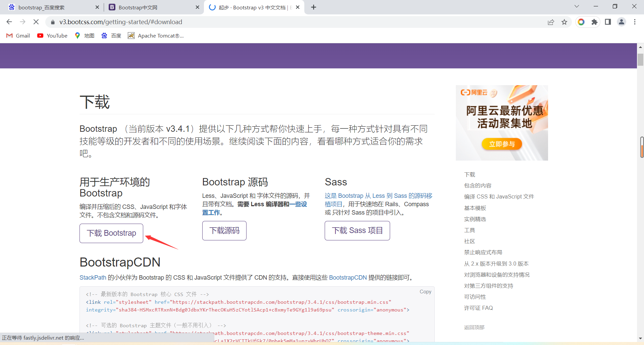
Task: Stop page loading with the X icon
Action: point(36,22)
